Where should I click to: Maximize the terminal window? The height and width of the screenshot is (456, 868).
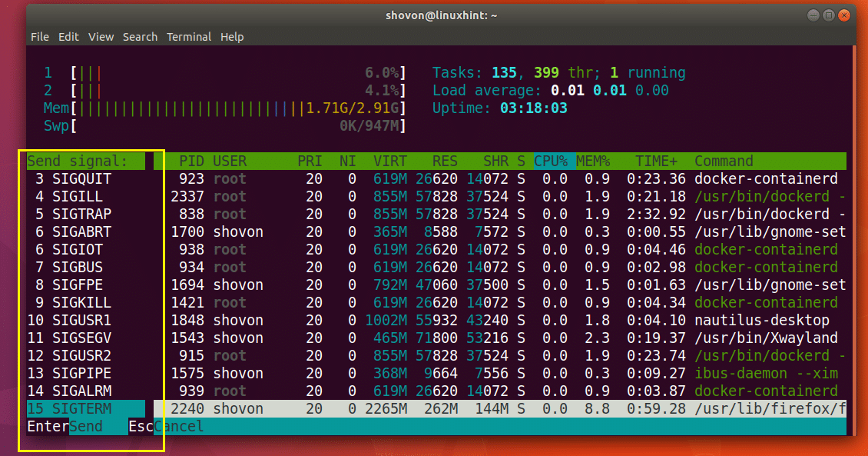(828, 15)
